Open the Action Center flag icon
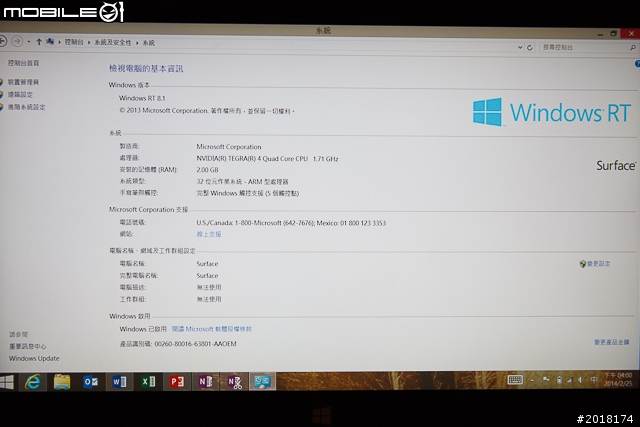This screenshot has width=640, height=427. (546, 380)
